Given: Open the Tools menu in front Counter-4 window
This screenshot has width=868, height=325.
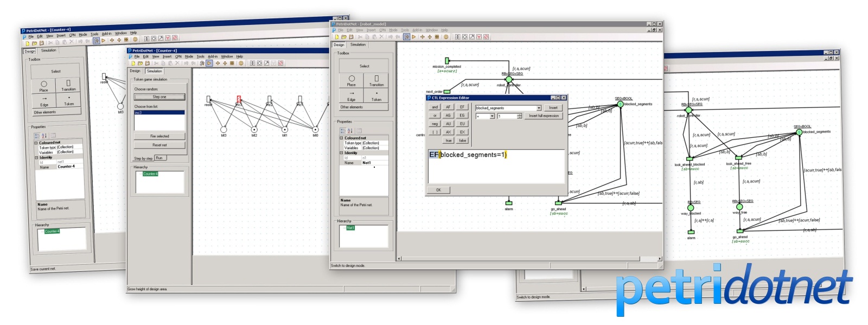Looking at the screenshot, I should click(200, 56).
